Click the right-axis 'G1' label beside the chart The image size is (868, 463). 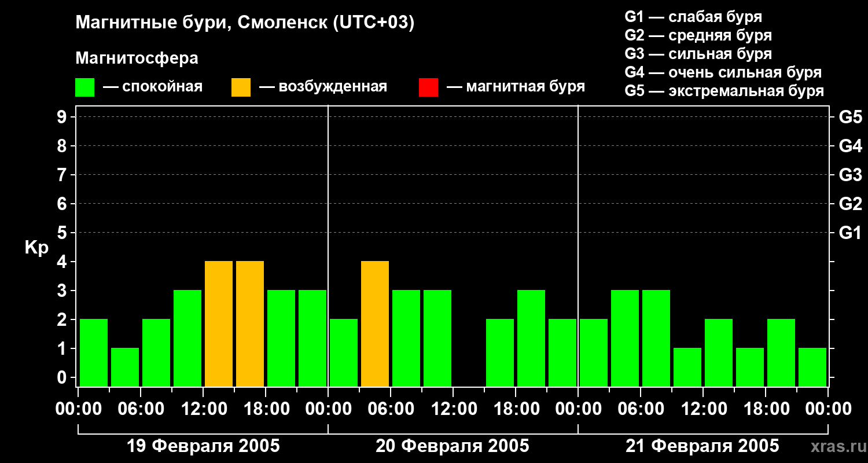pyautogui.click(x=850, y=233)
